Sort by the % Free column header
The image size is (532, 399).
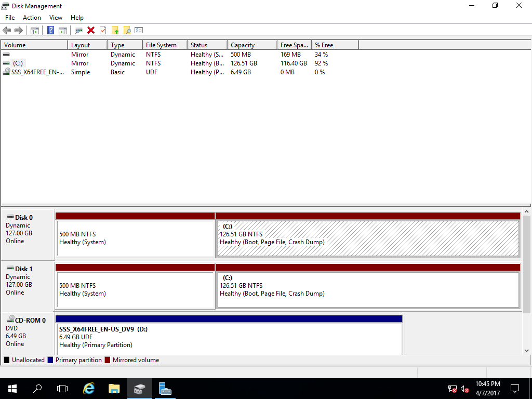[335, 45]
